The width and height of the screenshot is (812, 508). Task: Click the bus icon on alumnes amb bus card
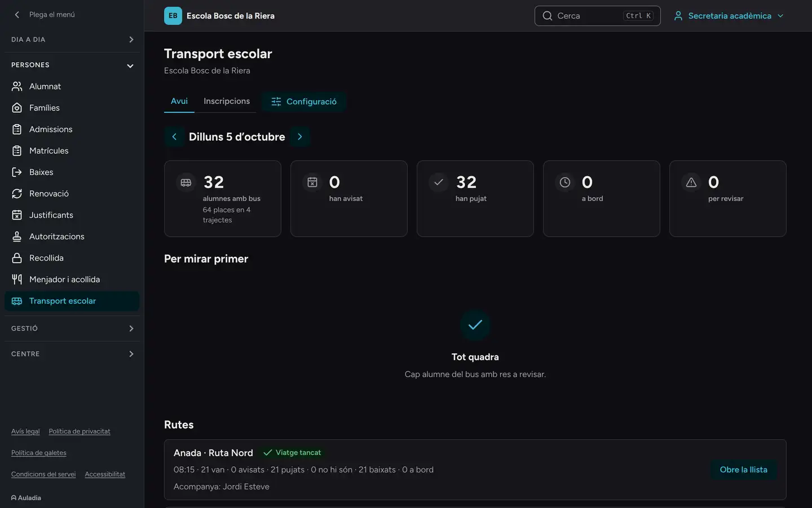click(x=186, y=182)
